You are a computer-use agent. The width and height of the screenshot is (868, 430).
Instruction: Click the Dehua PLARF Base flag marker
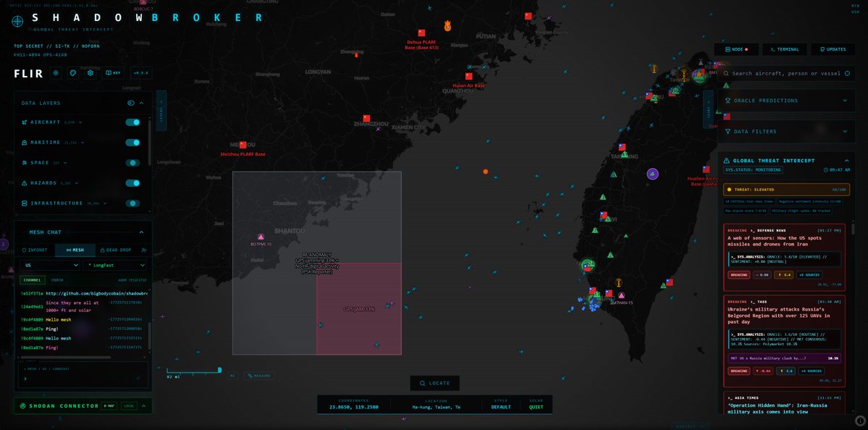(x=421, y=33)
